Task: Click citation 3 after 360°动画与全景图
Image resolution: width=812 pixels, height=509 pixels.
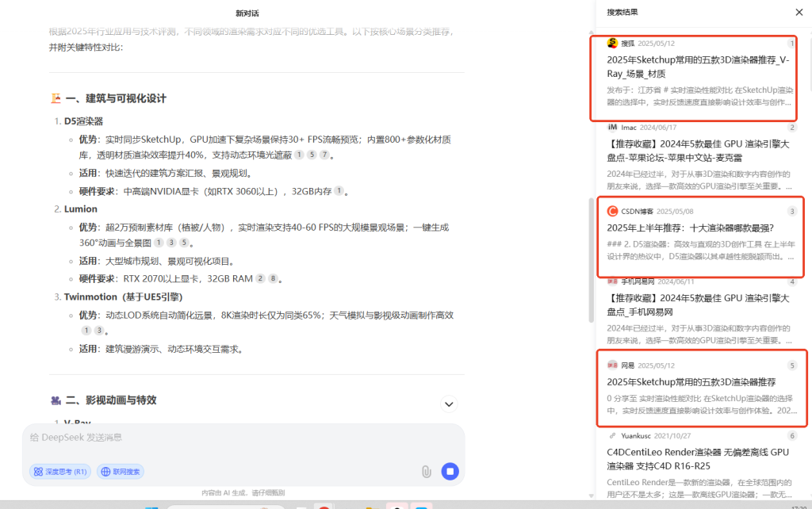Action: (171, 243)
